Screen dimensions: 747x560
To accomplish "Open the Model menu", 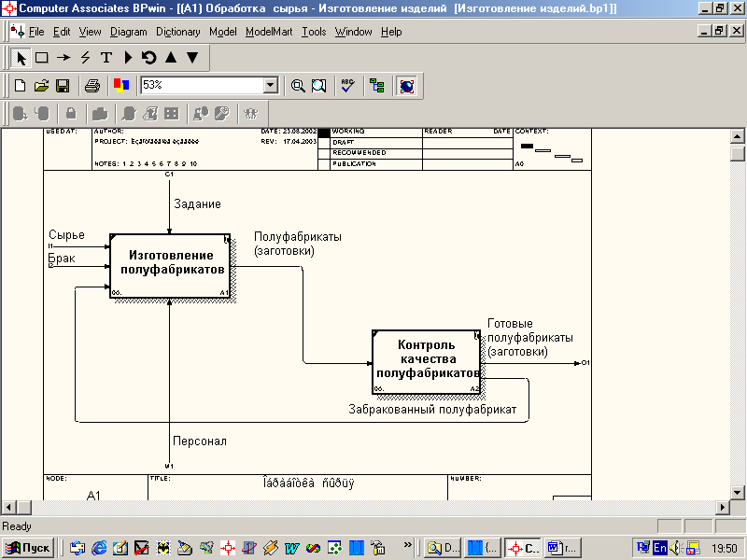I will tap(223, 32).
